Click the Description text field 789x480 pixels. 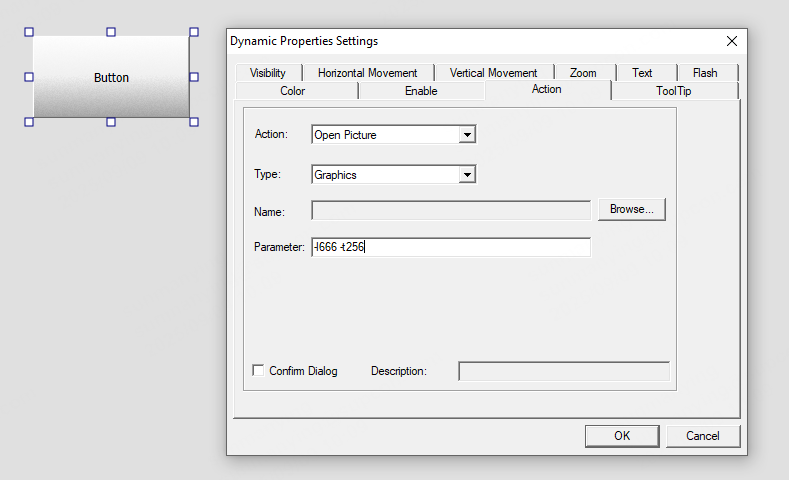coord(564,371)
